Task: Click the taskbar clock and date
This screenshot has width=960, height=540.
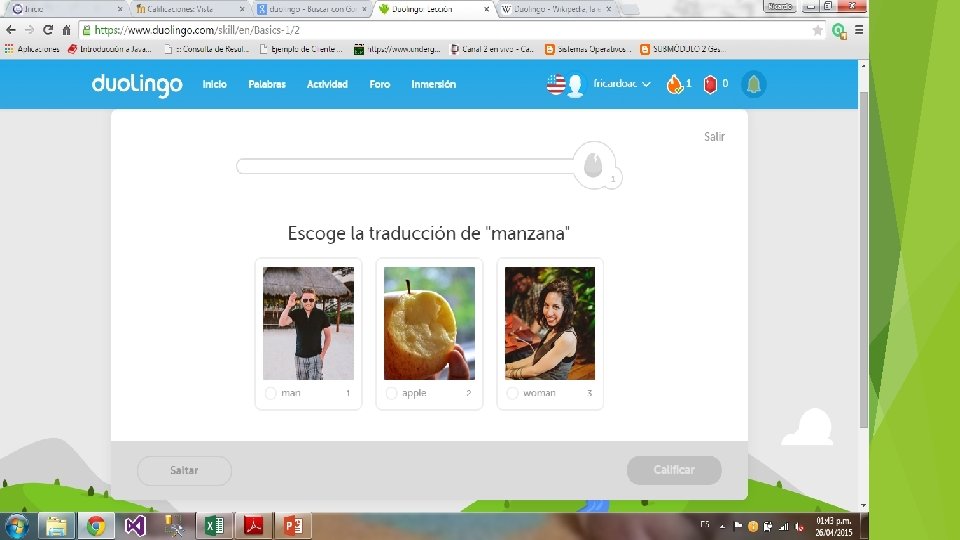Action: (x=833, y=527)
